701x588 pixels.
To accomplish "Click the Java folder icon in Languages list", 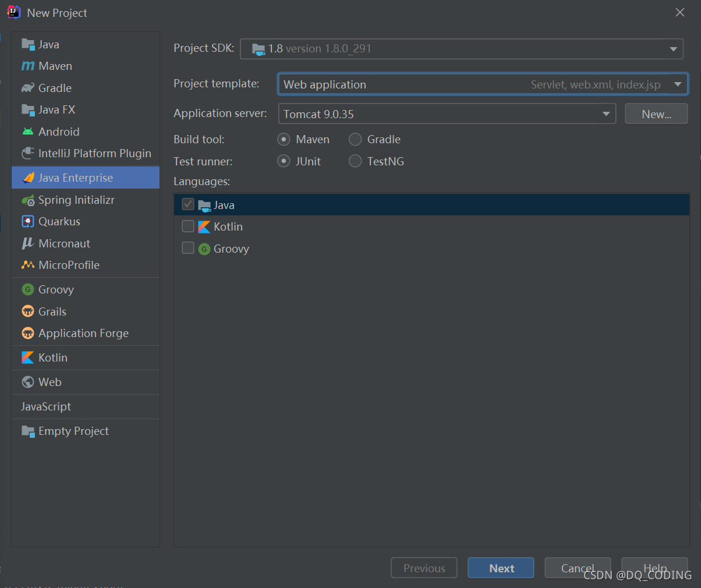I will (204, 205).
